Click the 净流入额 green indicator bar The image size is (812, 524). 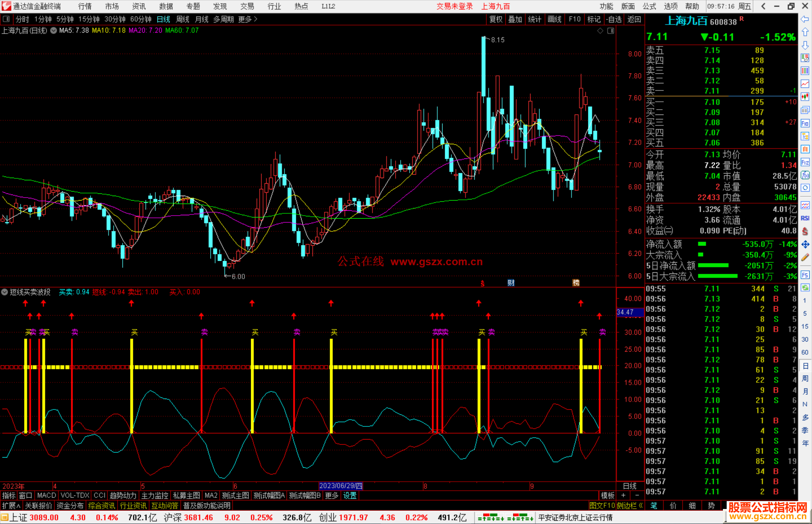[702, 244]
